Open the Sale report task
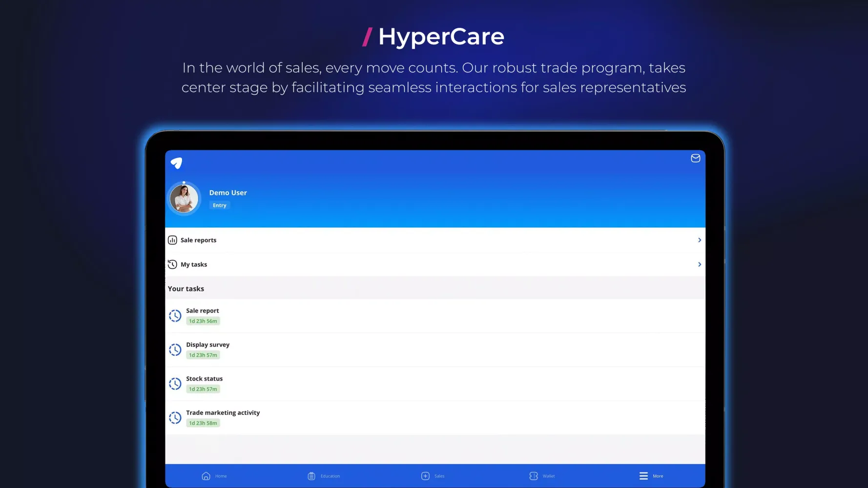868x488 pixels. [x=435, y=316]
